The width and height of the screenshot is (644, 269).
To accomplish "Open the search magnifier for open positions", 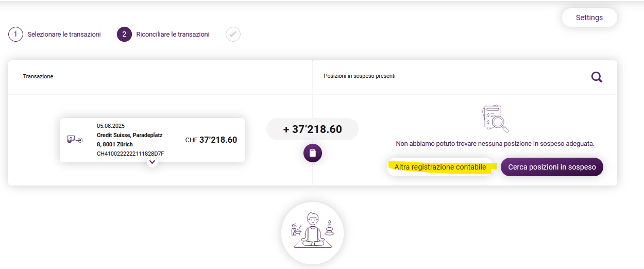I will point(597,77).
